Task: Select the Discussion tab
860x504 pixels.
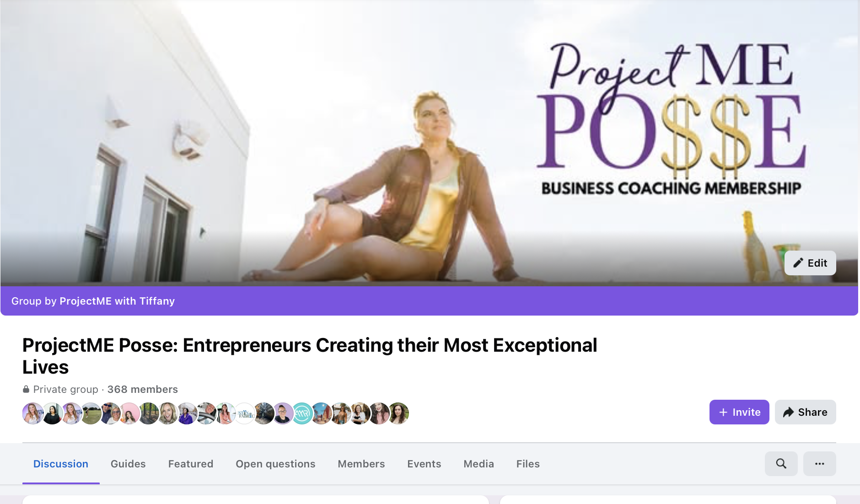Action: [x=61, y=464]
